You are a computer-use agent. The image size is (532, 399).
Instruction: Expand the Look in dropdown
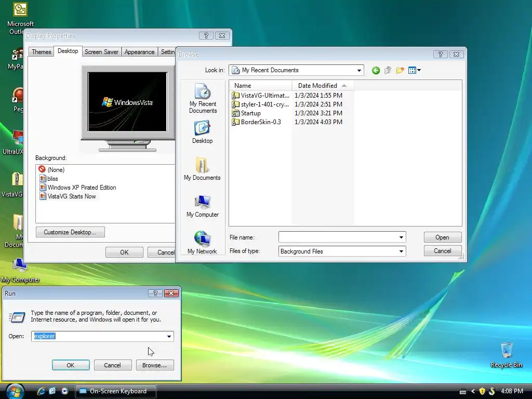coord(359,70)
